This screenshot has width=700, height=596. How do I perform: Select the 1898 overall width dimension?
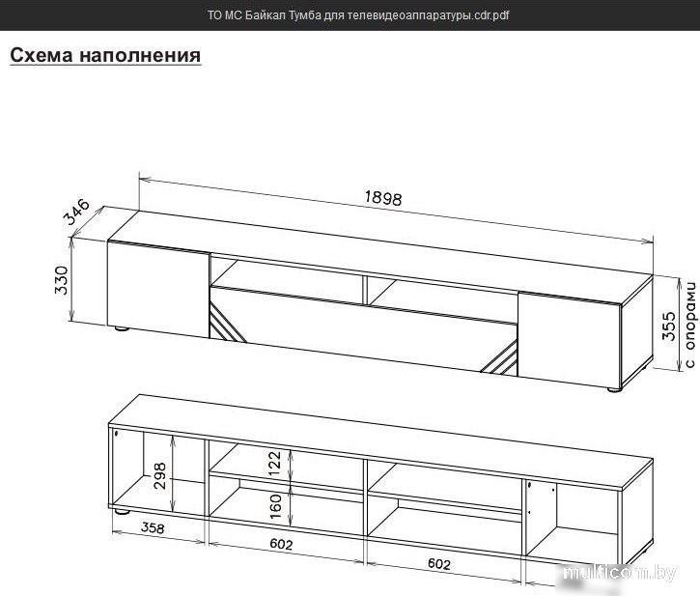click(x=382, y=198)
